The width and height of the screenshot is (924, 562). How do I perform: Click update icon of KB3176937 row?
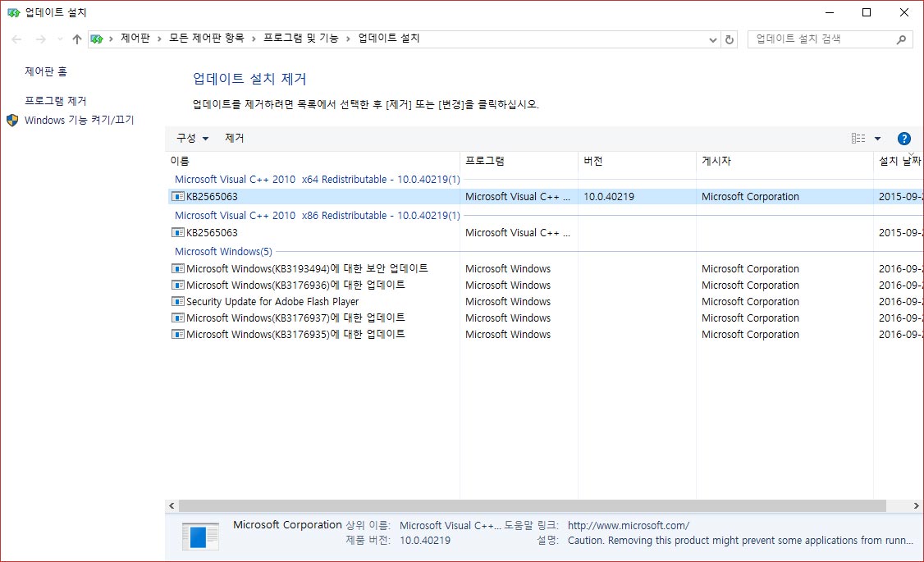click(x=177, y=318)
